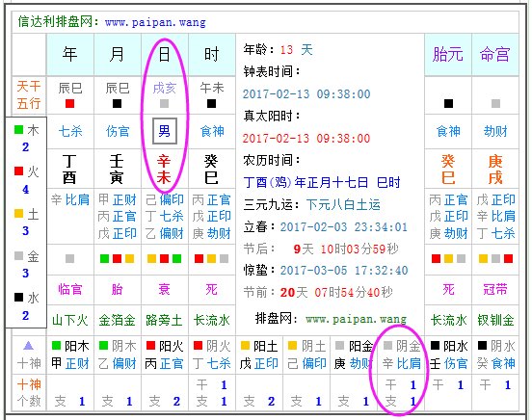532x420 pixels.
Task: Click 戊 正印 in the bottom ten-gods row
Action: pyautogui.click(x=259, y=364)
